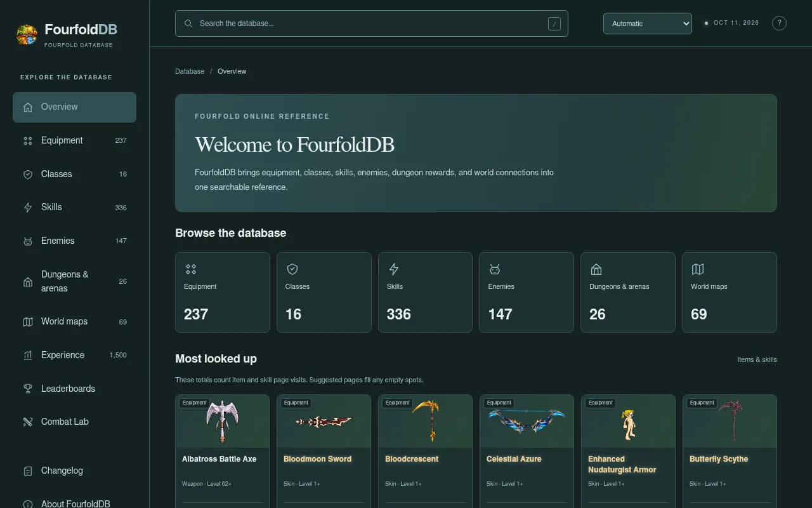This screenshot has height=508, width=812.
Task: Open Classes in the sidebar
Action: (74, 174)
